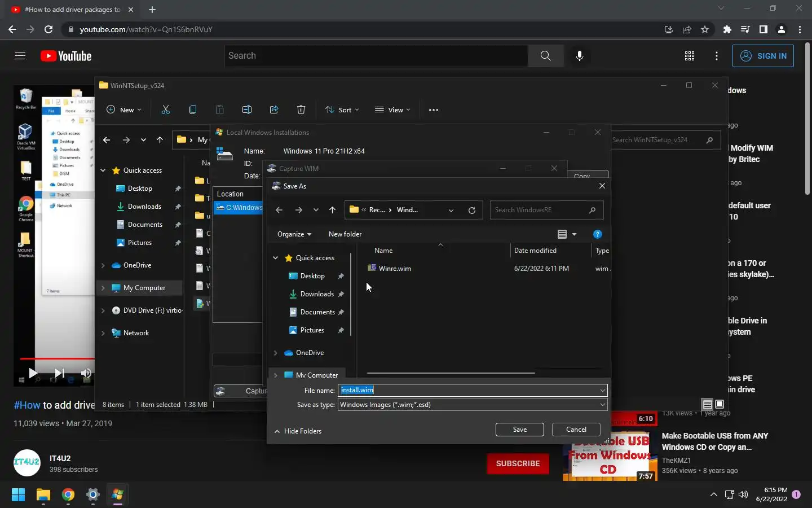The height and width of the screenshot is (508, 812).
Task: Open the New dropdown in Explorer
Action: click(124, 110)
